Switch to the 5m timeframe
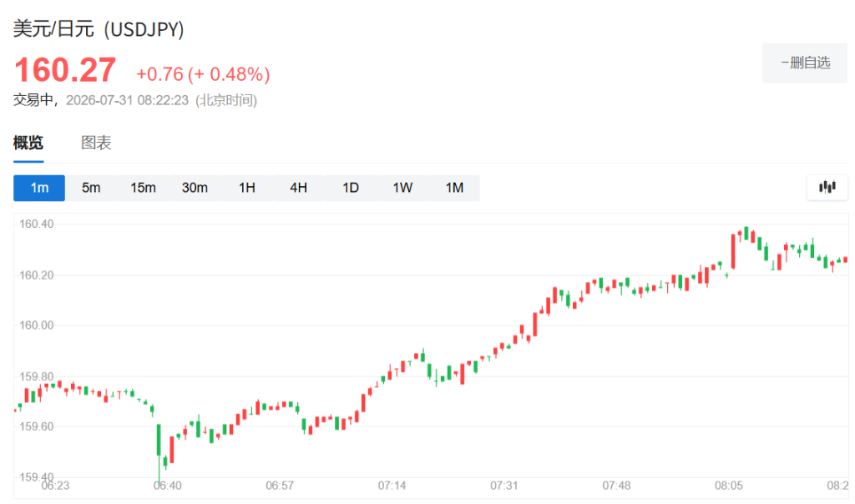Image resolution: width=855 pixels, height=504 pixels. click(x=91, y=188)
